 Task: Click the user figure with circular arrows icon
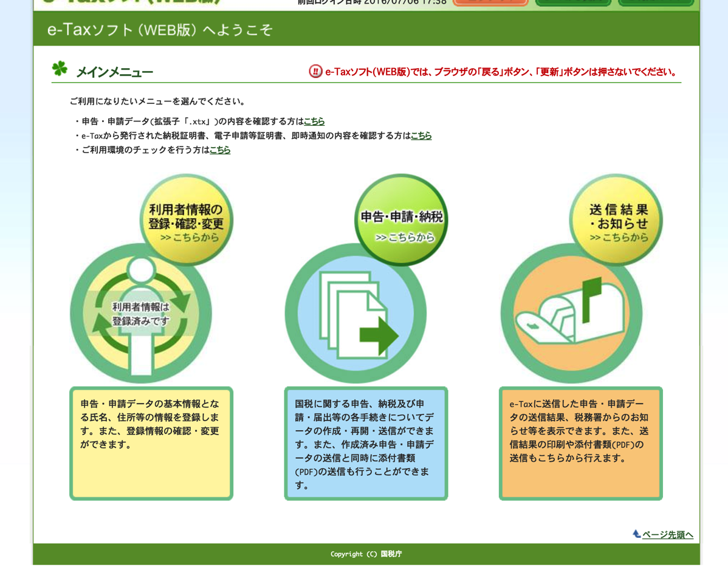pyautogui.click(x=141, y=314)
